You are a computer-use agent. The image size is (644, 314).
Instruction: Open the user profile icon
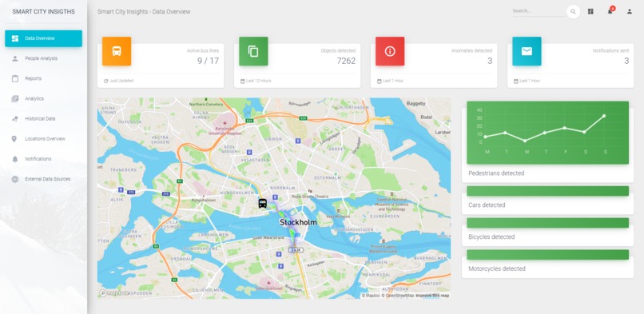pyautogui.click(x=630, y=11)
